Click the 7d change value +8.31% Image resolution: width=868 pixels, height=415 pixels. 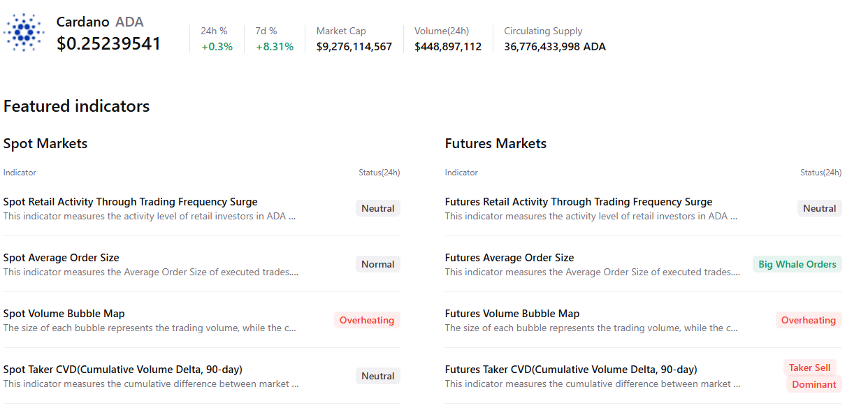point(275,47)
